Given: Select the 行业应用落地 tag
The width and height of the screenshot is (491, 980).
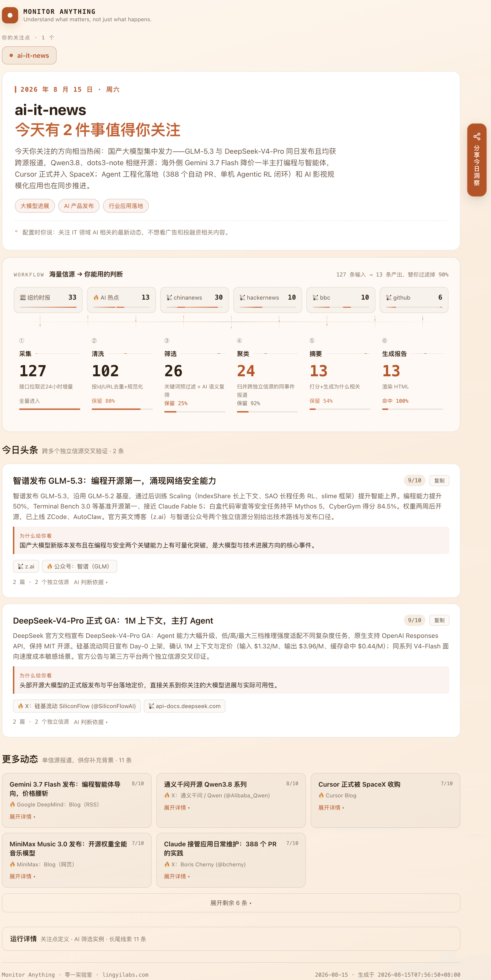Looking at the screenshot, I should [126, 206].
